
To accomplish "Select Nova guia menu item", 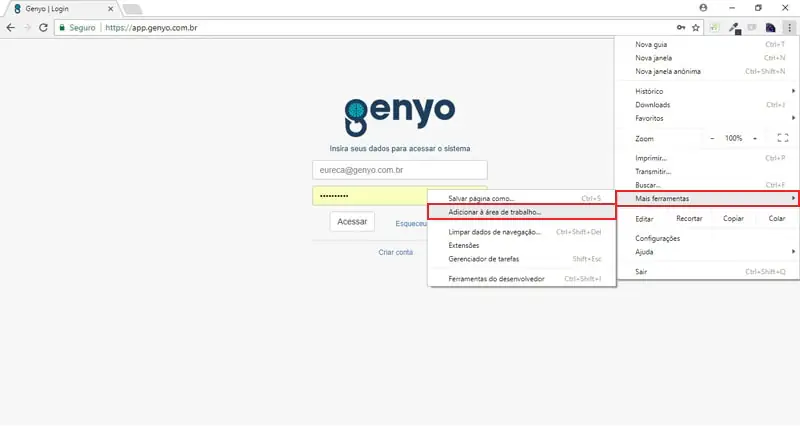I will tap(707, 44).
